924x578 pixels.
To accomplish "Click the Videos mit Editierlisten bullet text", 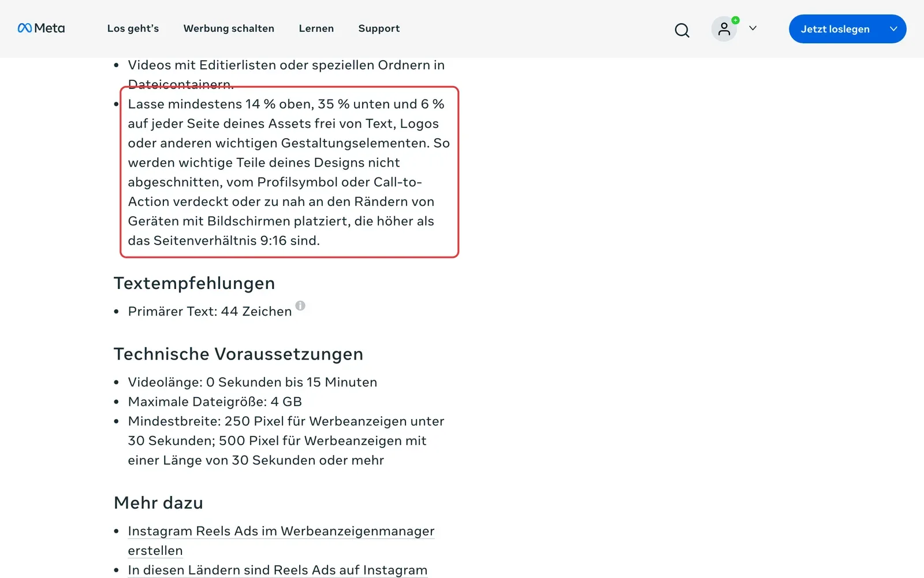I will 286,75.
